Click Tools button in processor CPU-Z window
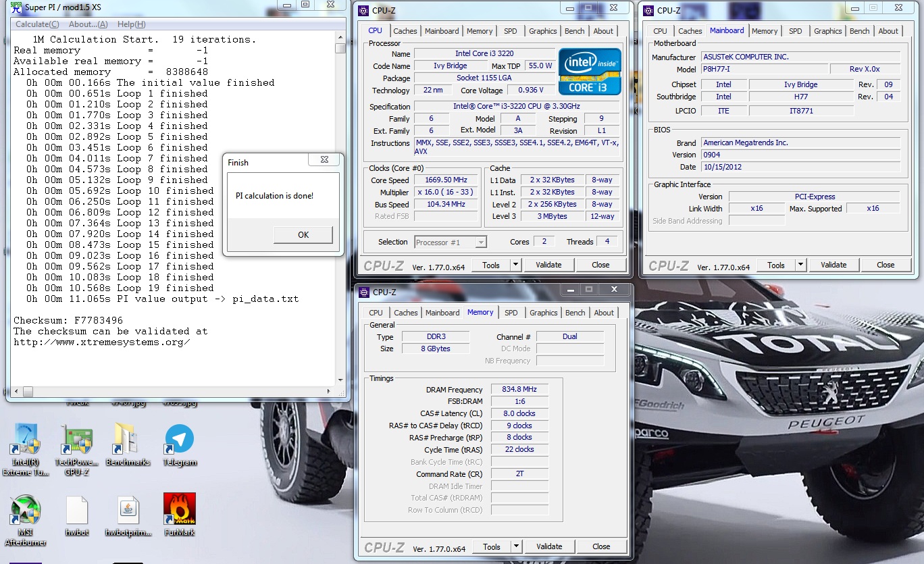 tap(491, 265)
